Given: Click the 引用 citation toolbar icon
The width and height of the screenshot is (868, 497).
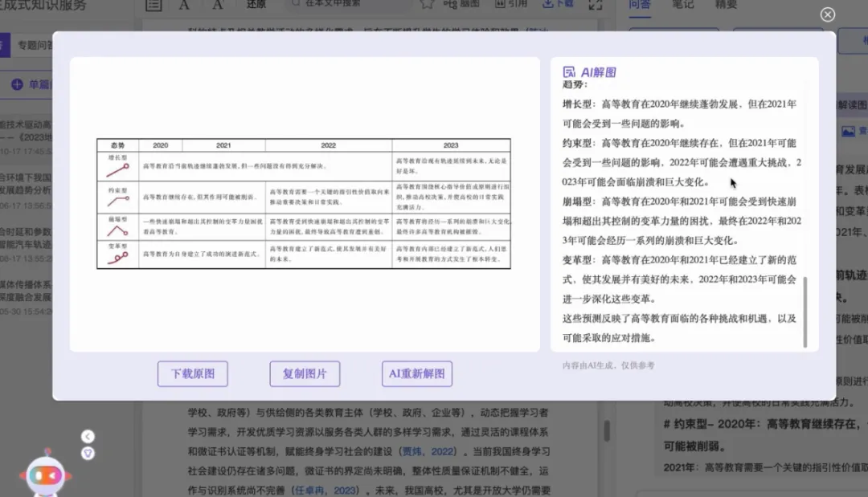Looking at the screenshot, I should pos(510,4).
